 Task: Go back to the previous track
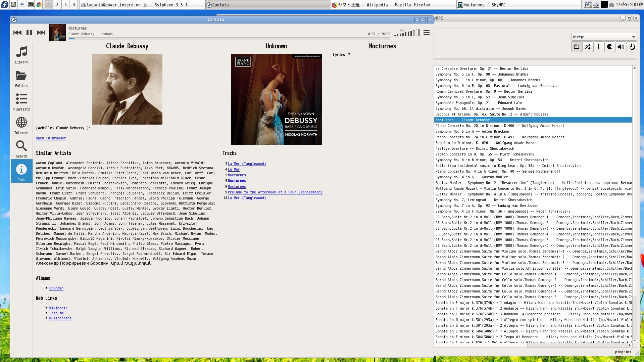(x=17, y=33)
